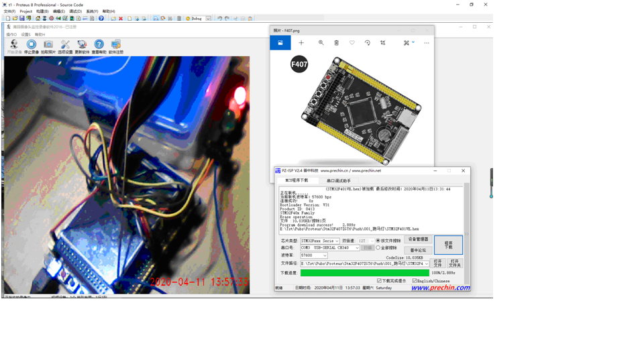This screenshot has height=362, width=644.
Task: Select 全部擦除 erase-all radio option
Action: [378, 247]
